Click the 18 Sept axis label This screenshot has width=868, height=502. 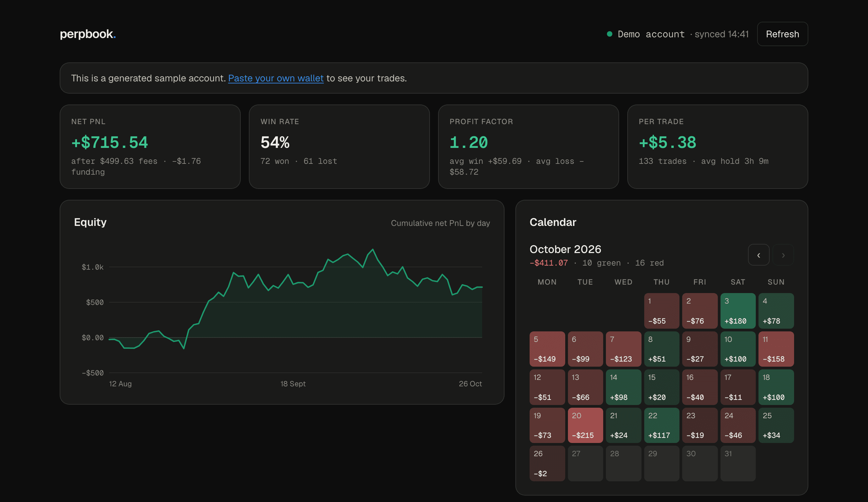point(293,384)
